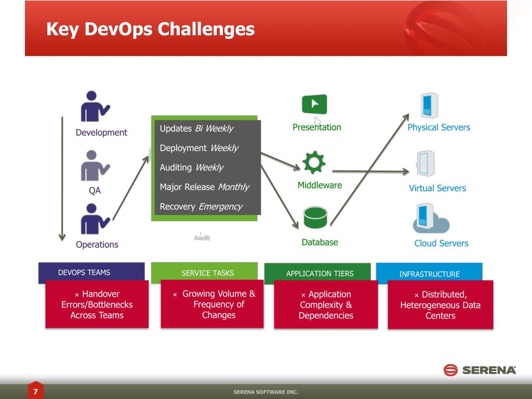The width and height of the screenshot is (532, 399).
Task: Click the "Application Complexity & Dependencies" box
Action: [x=326, y=304]
